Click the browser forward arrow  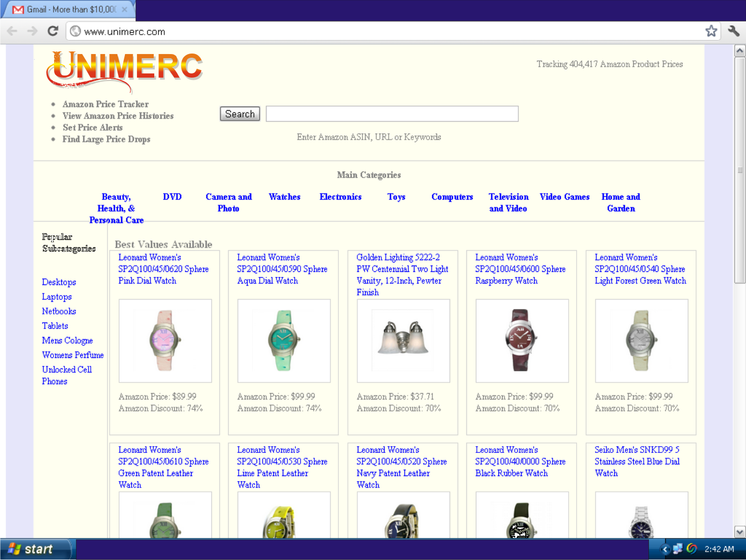coord(33,31)
